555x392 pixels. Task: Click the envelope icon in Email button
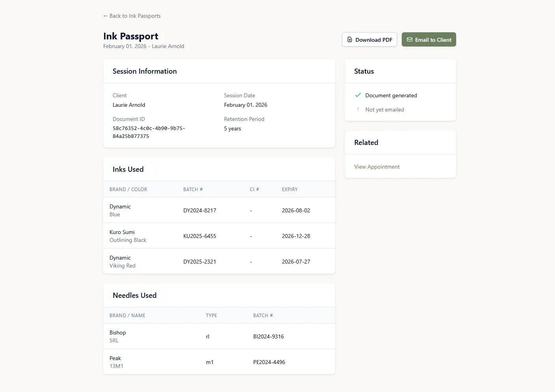point(410,39)
